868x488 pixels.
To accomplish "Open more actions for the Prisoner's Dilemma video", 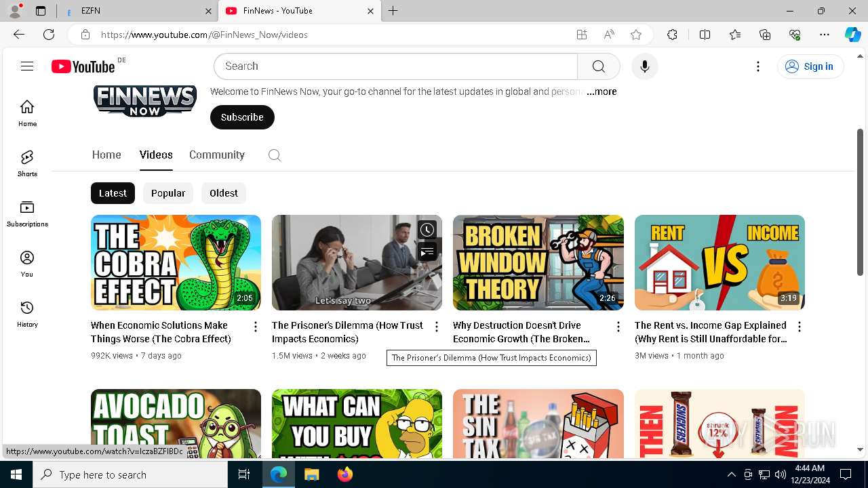I will point(437,327).
